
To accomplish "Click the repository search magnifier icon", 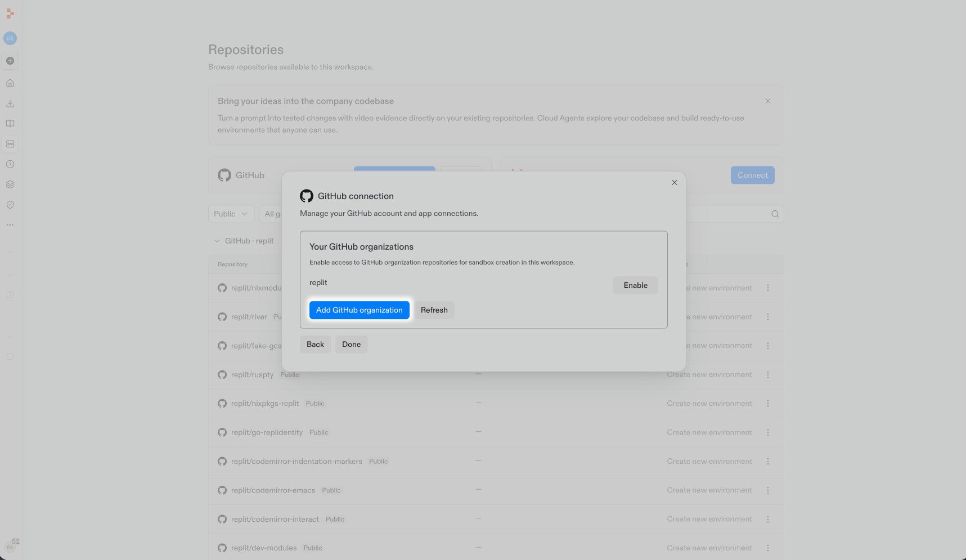I will point(775,214).
